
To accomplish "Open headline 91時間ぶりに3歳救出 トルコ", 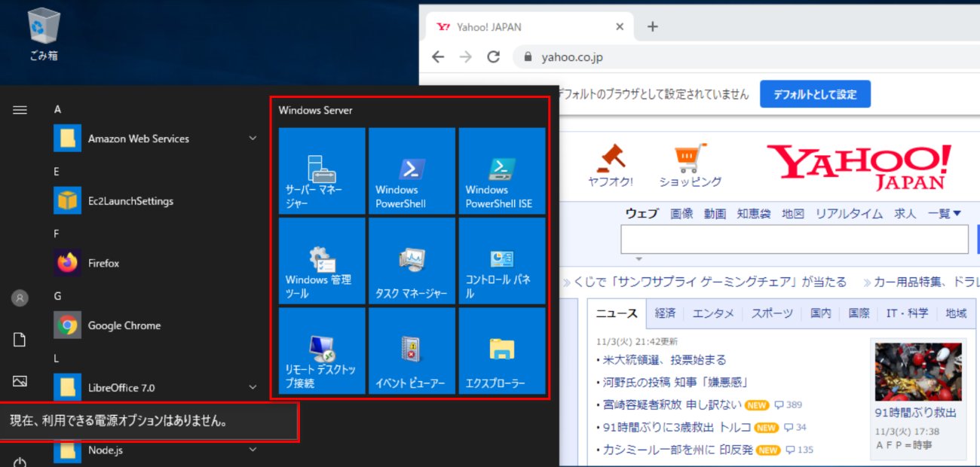I will [677, 428].
